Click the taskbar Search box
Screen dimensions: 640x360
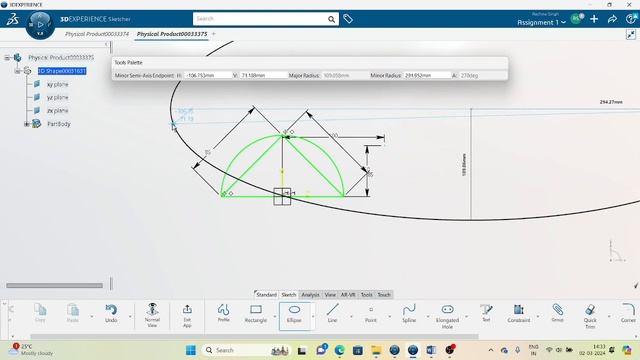pos(246,350)
